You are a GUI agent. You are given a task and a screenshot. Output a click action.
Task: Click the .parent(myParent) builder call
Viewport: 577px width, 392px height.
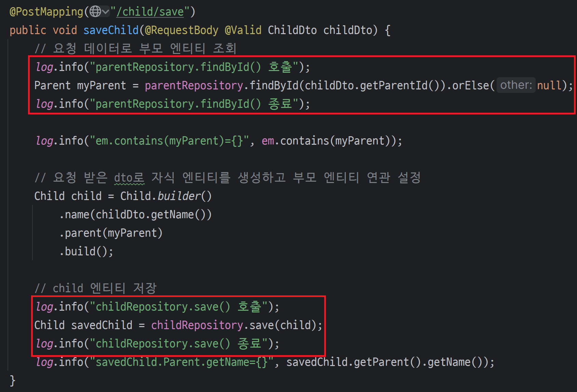[111, 233]
